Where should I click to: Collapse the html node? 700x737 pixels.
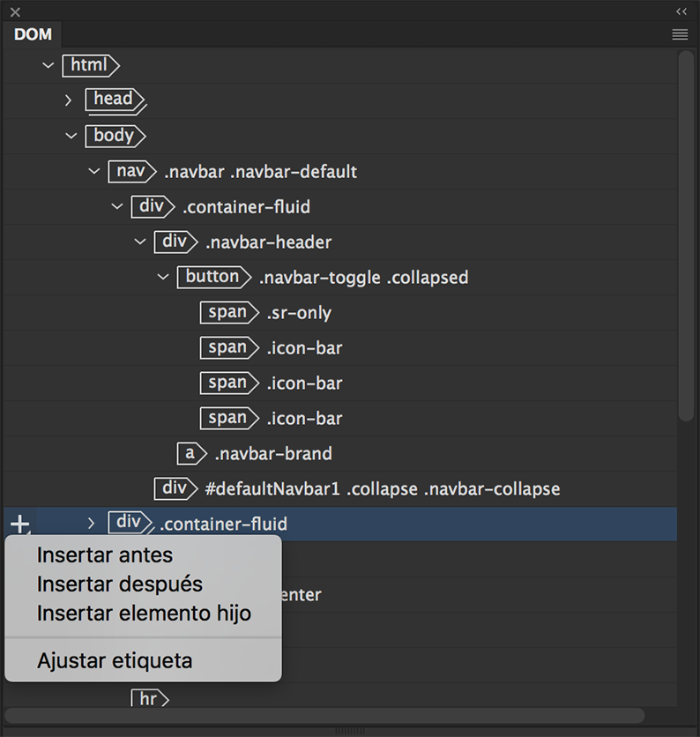[x=48, y=65]
